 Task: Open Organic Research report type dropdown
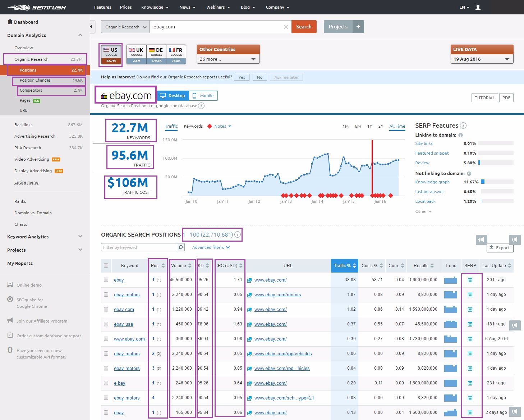pos(125,27)
